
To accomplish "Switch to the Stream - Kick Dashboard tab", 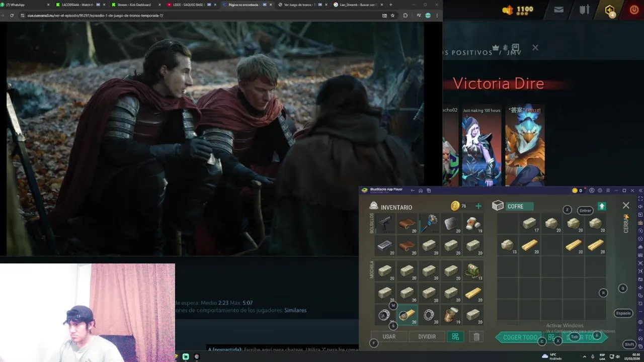I will click(135, 5).
